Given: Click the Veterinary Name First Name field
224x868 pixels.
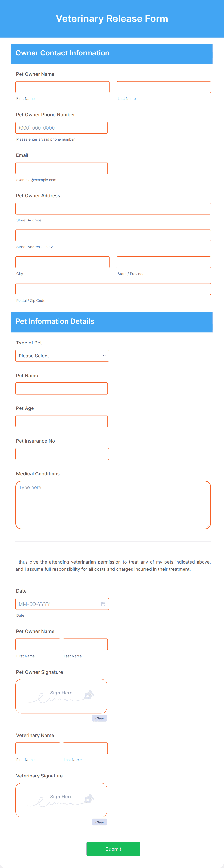Looking at the screenshot, I should tap(38, 748).
